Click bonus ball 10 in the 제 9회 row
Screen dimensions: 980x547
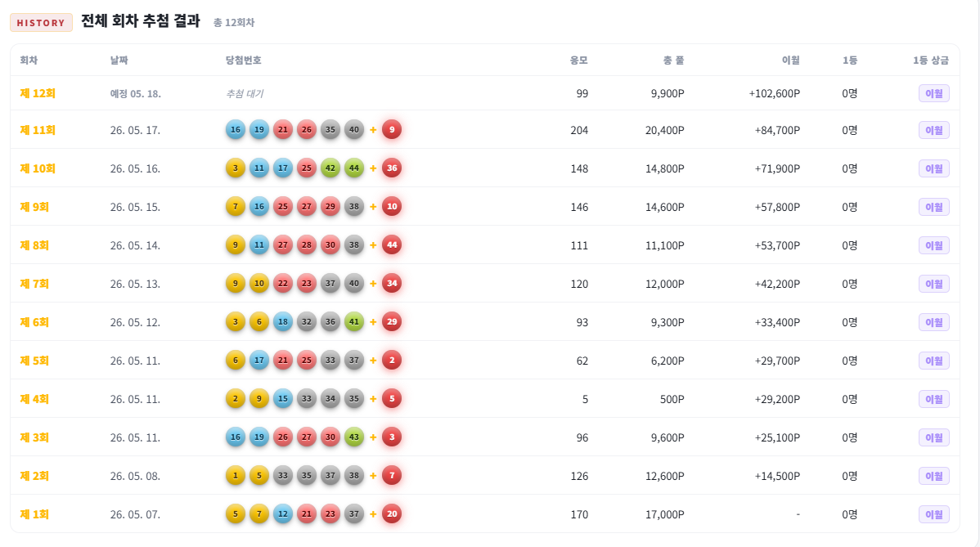pos(392,207)
